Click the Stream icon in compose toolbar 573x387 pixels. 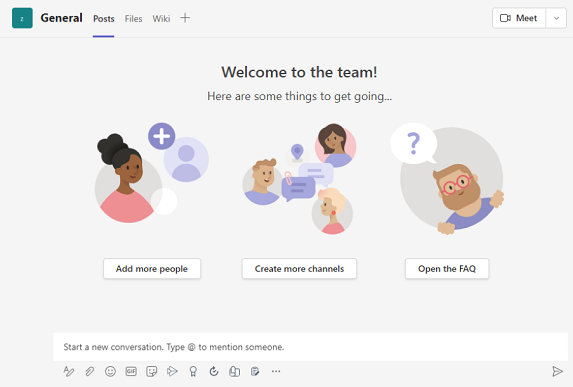click(172, 371)
